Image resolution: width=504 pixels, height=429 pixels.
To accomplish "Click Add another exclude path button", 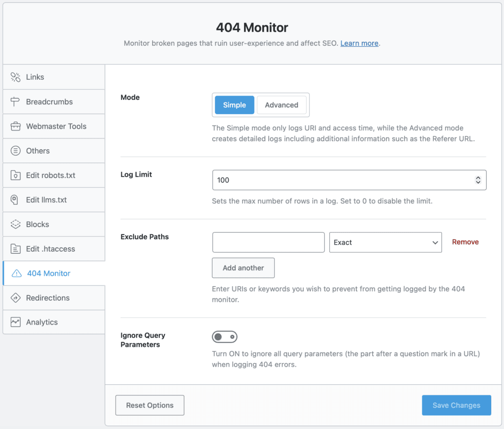I will tap(243, 268).
